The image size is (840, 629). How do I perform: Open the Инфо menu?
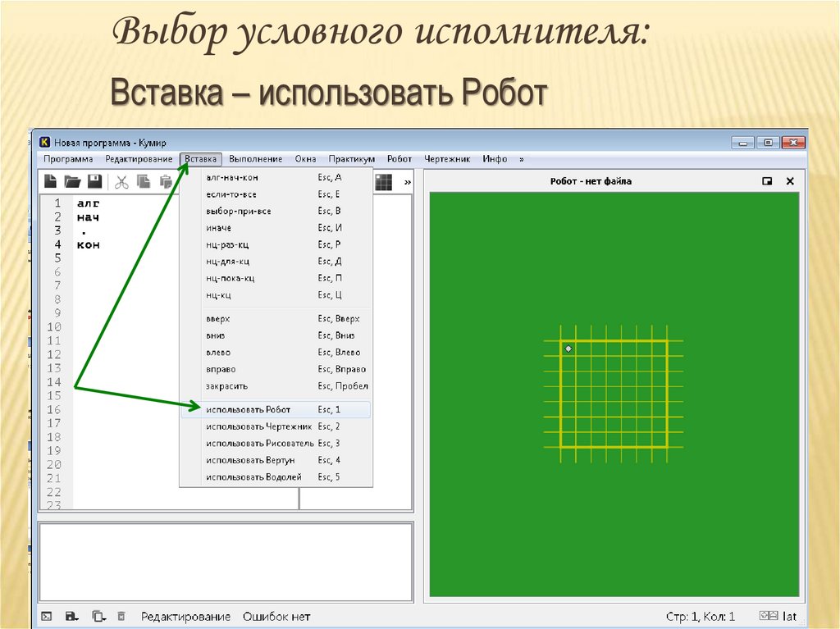(x=495, y=159)
